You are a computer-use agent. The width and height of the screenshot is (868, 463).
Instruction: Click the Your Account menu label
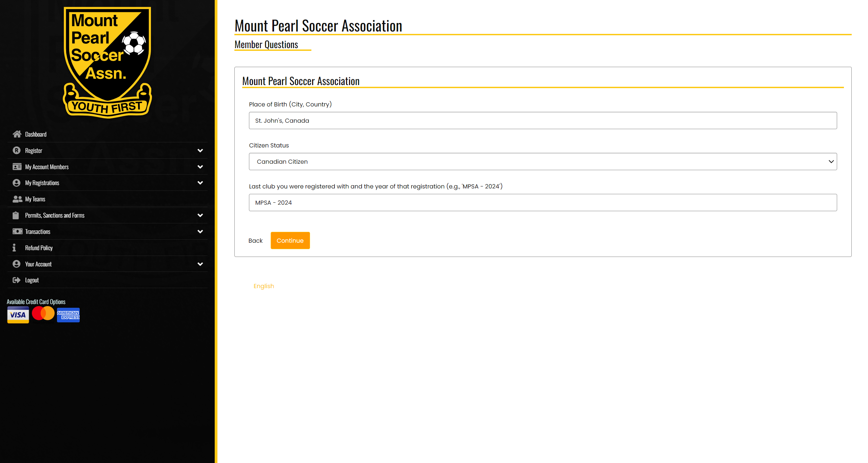point(38,264)
